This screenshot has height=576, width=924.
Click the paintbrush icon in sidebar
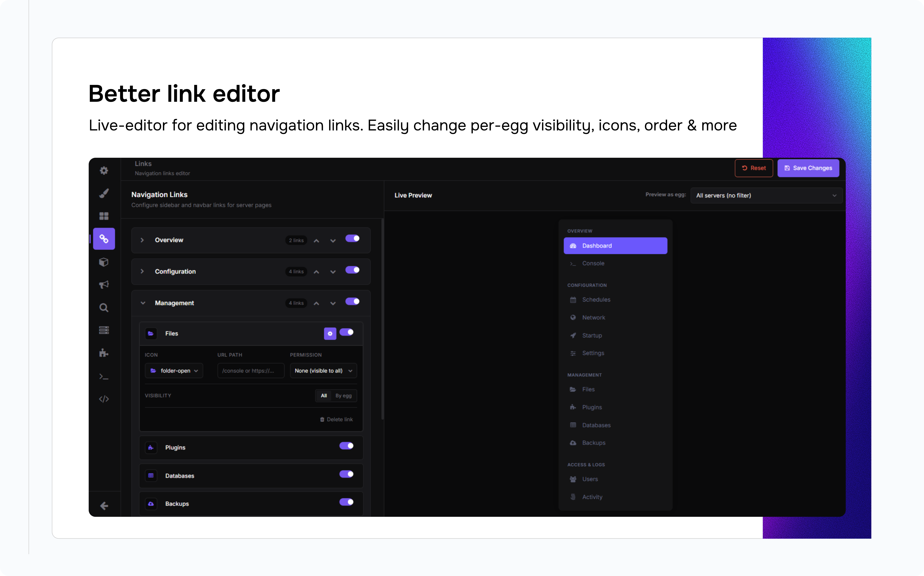coord(104,193)
